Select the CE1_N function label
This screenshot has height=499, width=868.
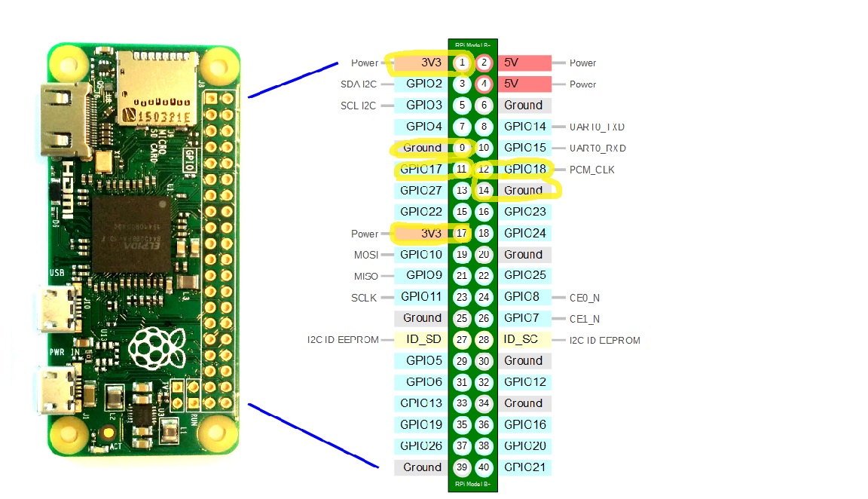coord(585,318)
